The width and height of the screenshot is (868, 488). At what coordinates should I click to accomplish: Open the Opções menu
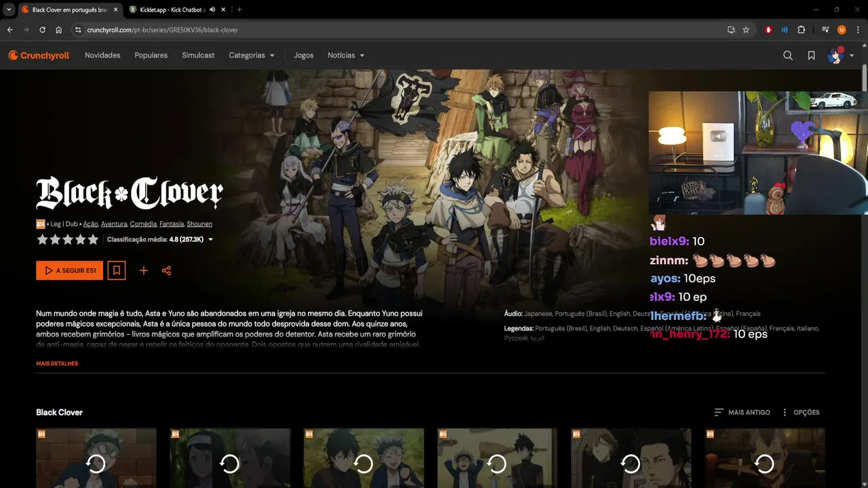(x=800, y=412)
